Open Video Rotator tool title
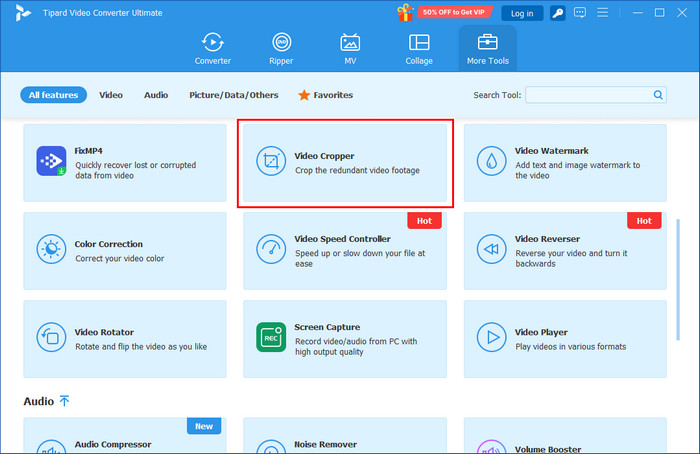700x454 pixels. 104,332
